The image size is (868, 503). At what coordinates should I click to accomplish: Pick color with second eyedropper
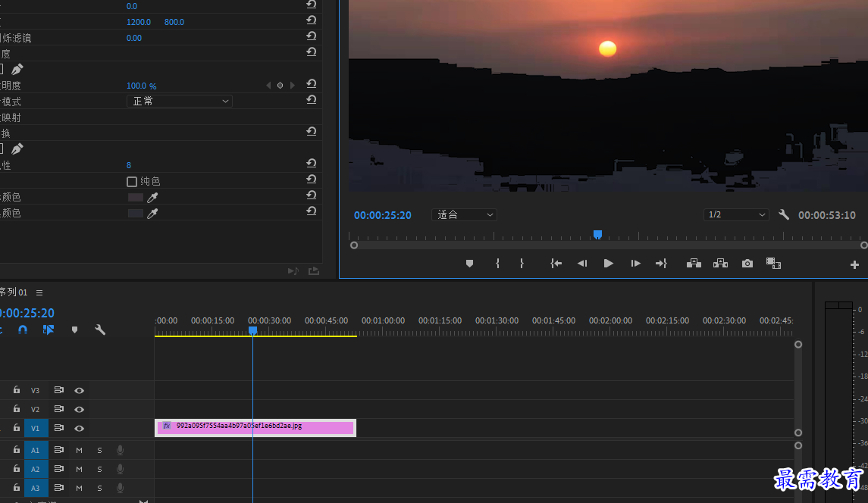pyautogui.click(x=152, y=214)
